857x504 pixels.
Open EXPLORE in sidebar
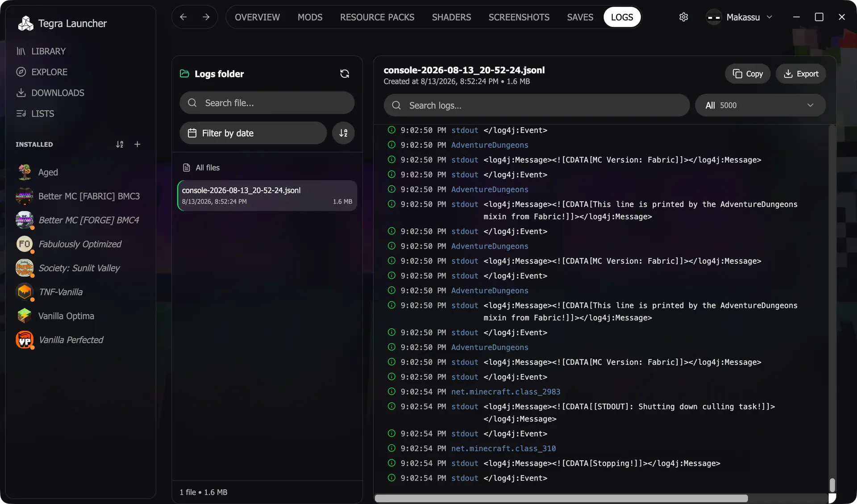tap(42, 72)
